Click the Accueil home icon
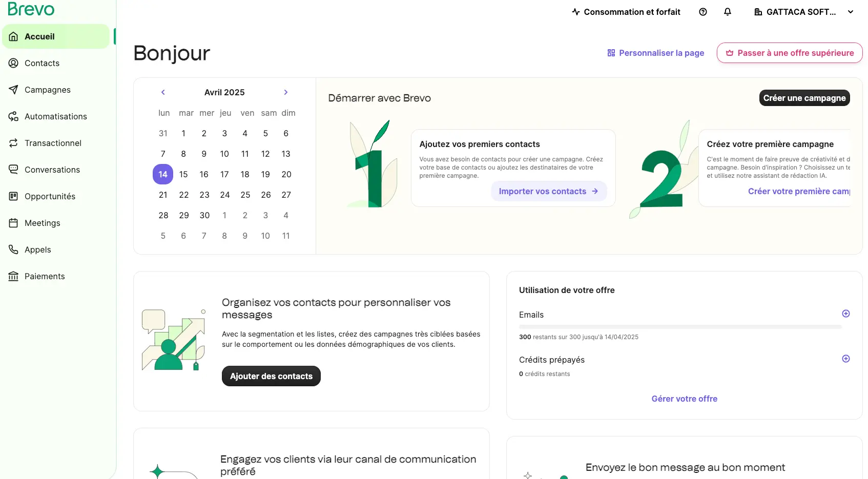Viewport: 868px width, 479px height. 14,36
